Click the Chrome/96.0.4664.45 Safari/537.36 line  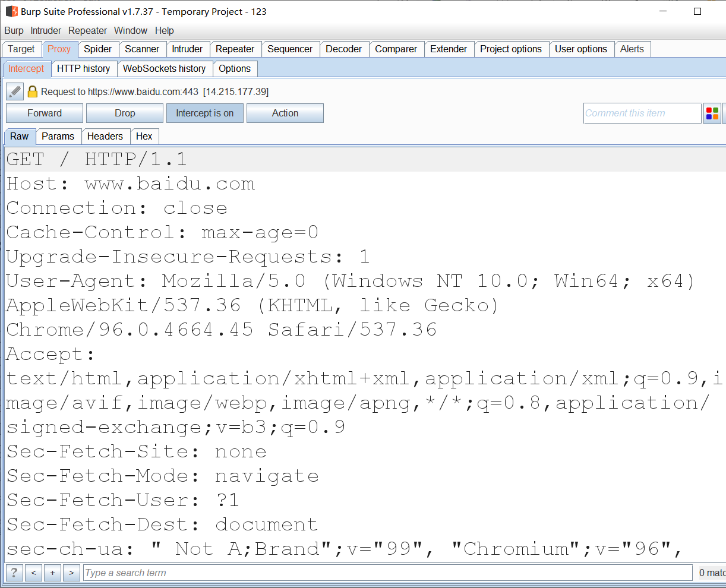coord(222,330)
